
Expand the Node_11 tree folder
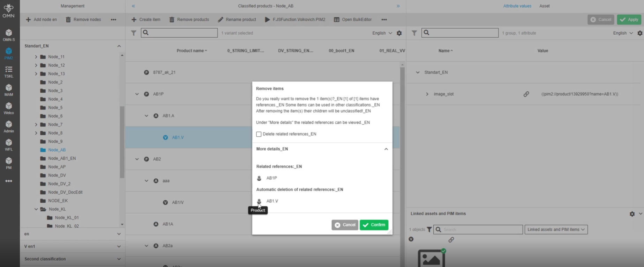[x=36, y=57]
